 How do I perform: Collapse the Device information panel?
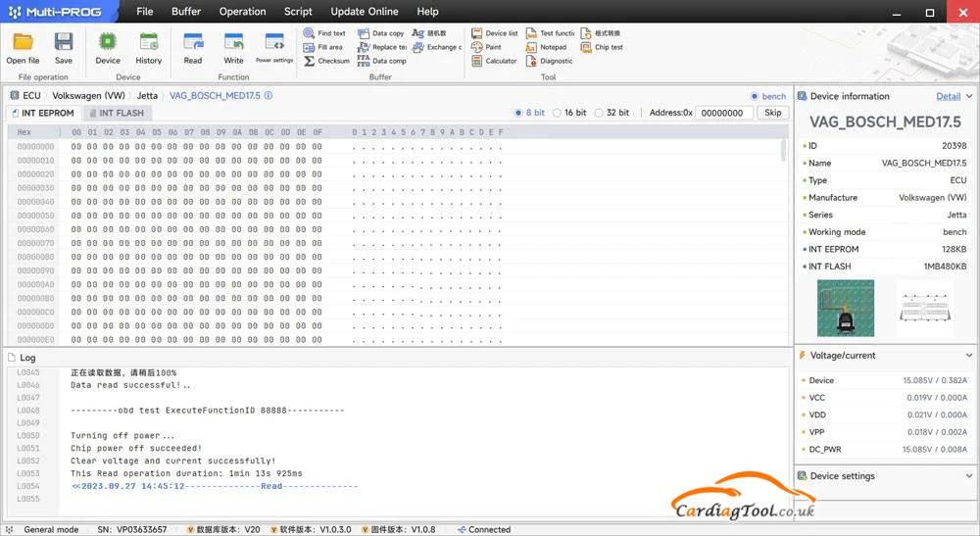(970, 96)
